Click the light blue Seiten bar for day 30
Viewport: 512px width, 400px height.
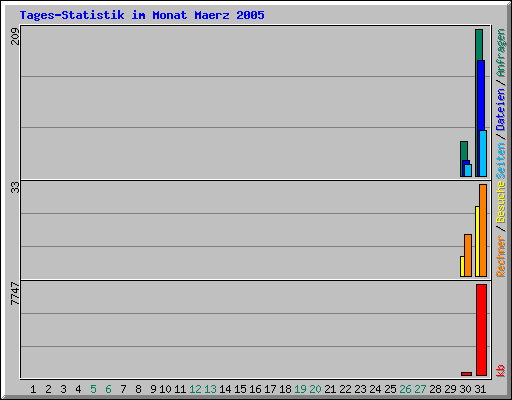(x=468, y=170)
